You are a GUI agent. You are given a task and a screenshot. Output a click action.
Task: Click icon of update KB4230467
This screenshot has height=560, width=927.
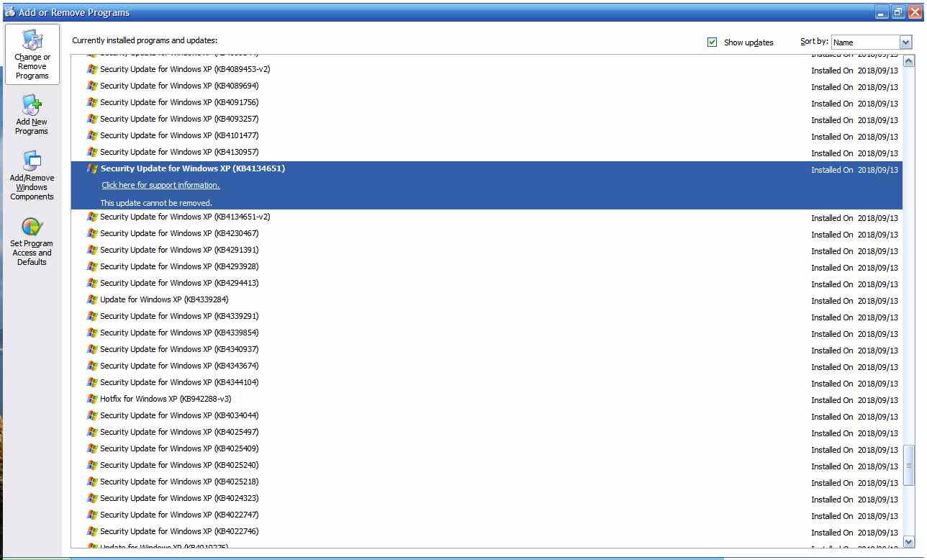coord(92,233)
